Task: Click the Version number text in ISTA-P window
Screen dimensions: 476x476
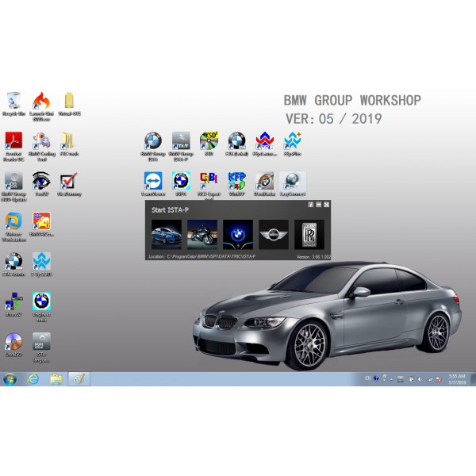Action: pos(313,257)
